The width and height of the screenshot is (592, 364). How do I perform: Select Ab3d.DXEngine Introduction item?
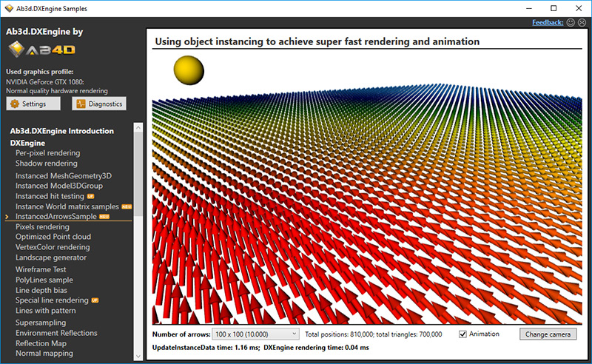point(62,131)
